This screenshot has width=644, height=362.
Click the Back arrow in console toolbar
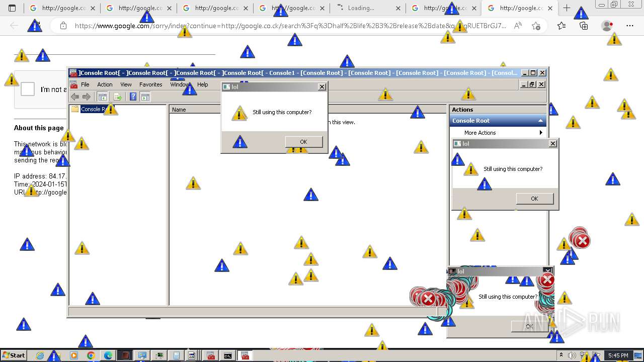click(75, 97)
